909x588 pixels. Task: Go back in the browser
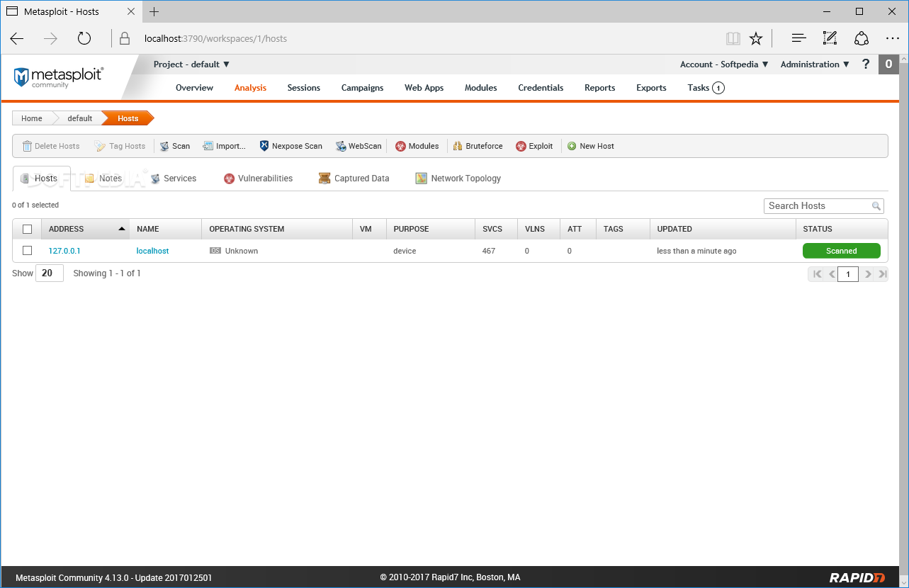tap(17, 38)
